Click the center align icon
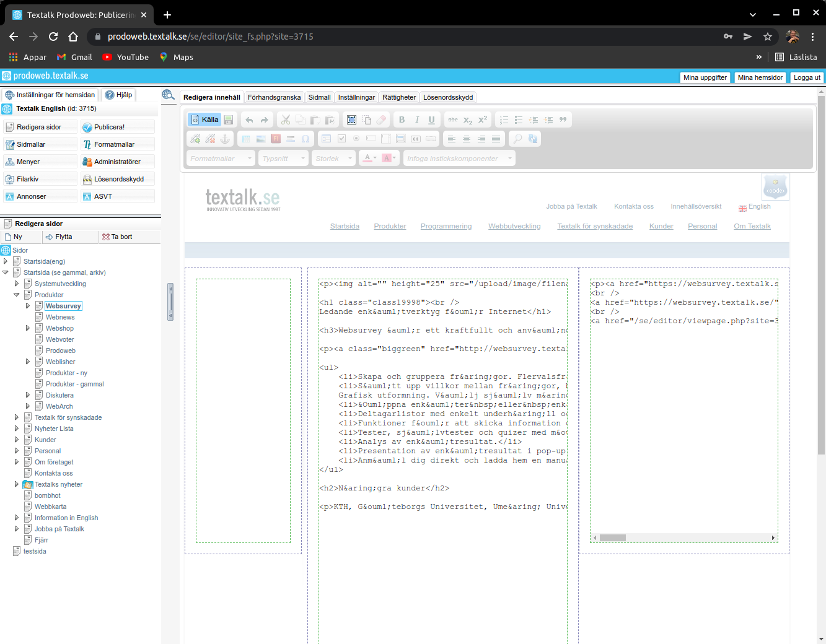 [x=467, y=139]
